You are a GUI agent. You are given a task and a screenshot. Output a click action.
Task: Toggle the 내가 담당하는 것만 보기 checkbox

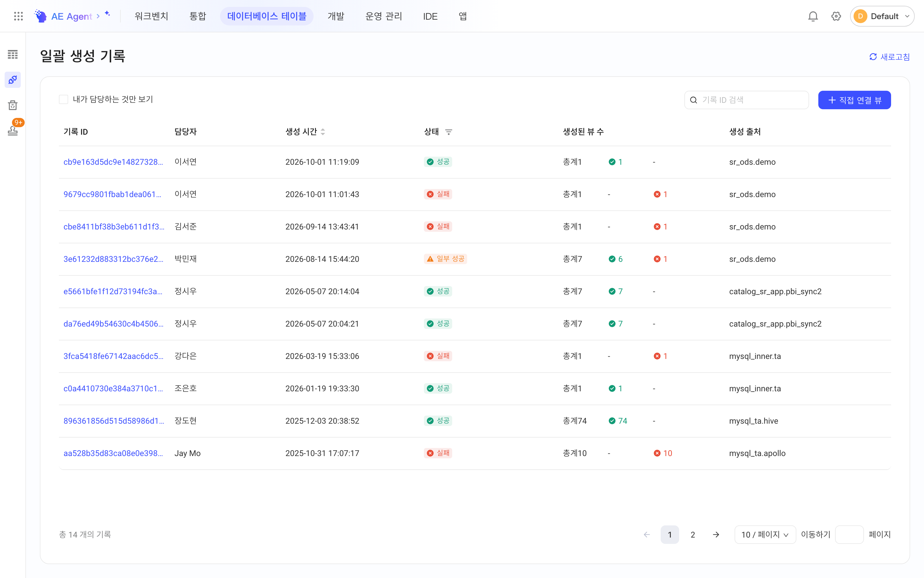coord(64,99)
